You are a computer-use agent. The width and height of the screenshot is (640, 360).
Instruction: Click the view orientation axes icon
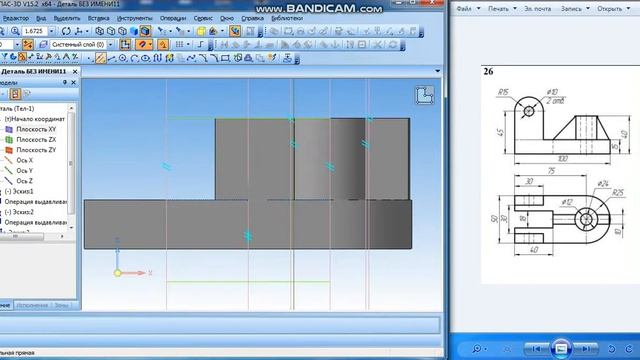click(x=78, y=31)
